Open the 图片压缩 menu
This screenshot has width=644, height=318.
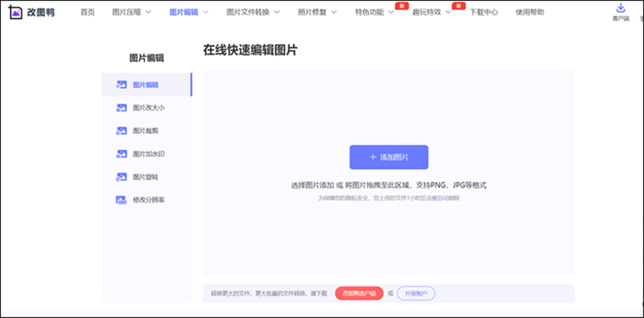[126, 13]
